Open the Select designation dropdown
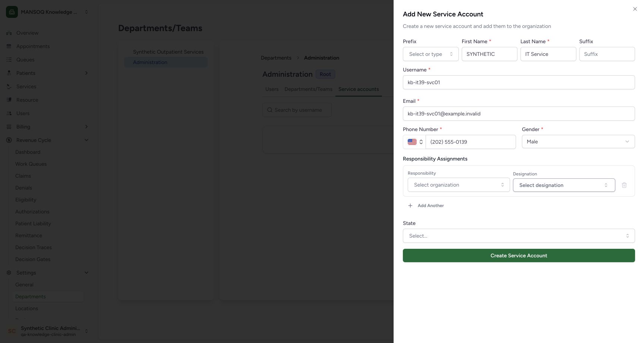 click(564, 185)
